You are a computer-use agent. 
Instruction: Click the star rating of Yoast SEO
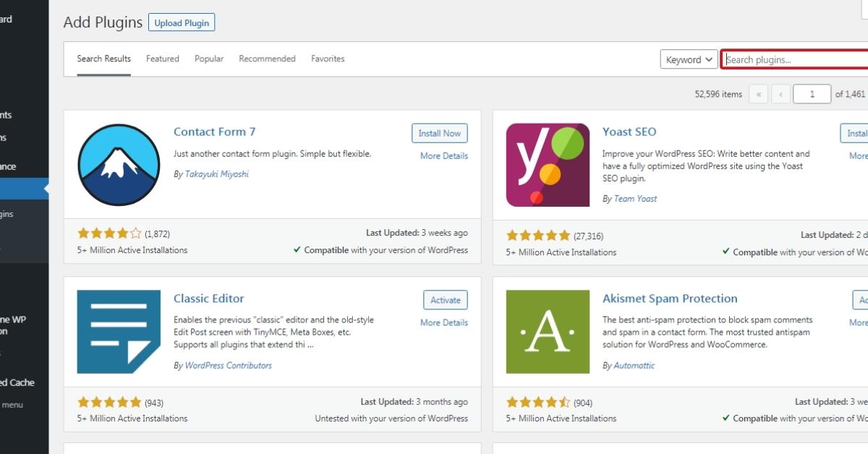pos(538,236)
